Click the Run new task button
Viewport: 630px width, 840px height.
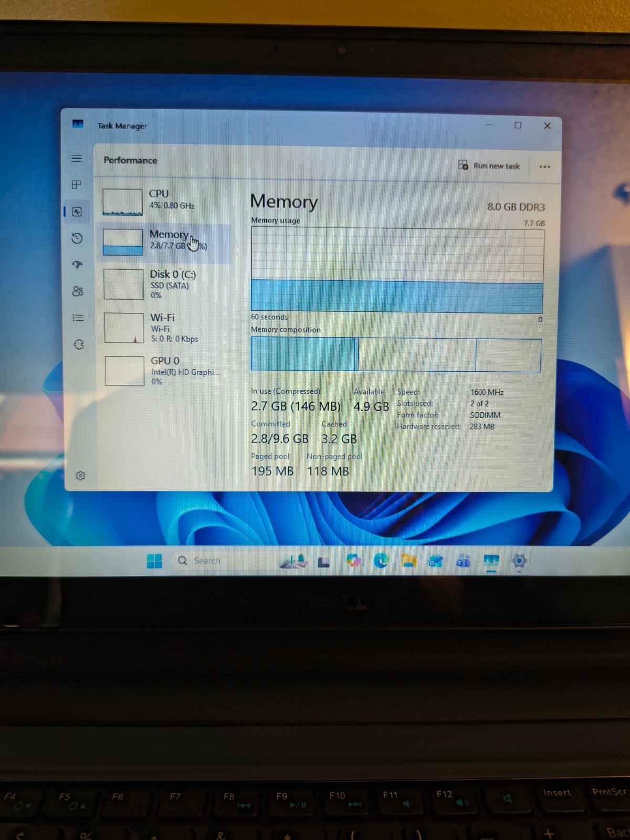489,165
